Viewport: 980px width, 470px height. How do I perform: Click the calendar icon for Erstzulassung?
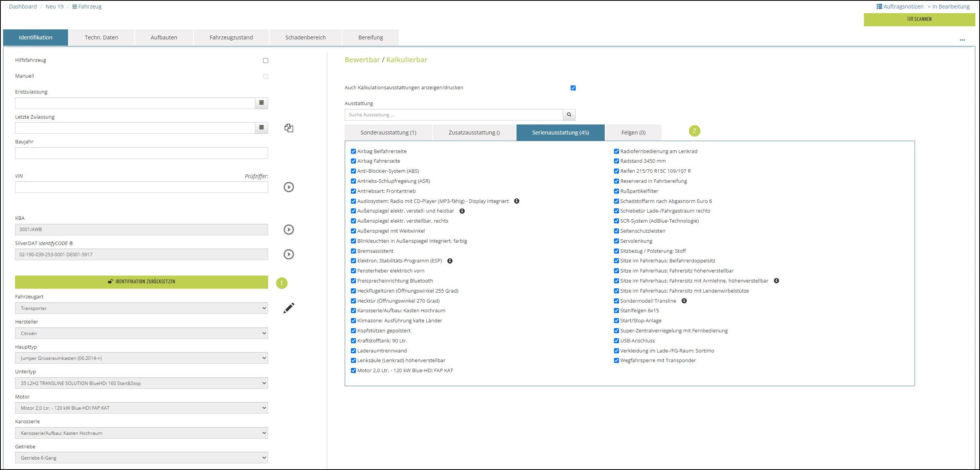(x=261, y=103)
